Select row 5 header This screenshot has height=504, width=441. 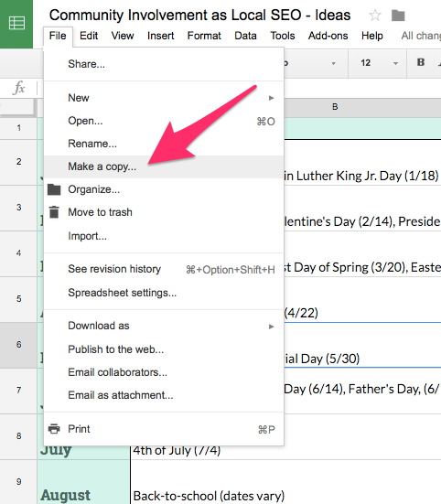point(18,299)
